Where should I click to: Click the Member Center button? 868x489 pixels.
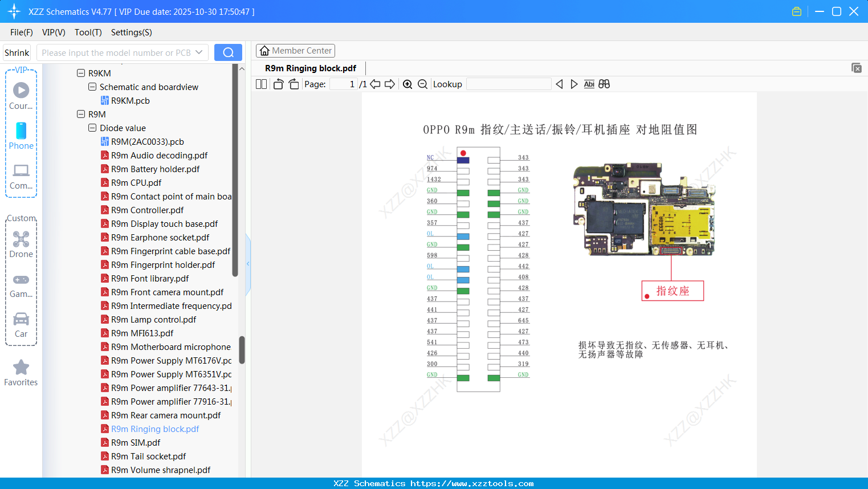[295, 51]
